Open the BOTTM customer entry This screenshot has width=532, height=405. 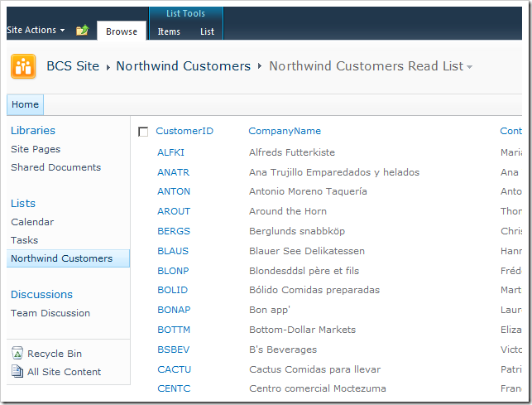(x=173, y=330)
